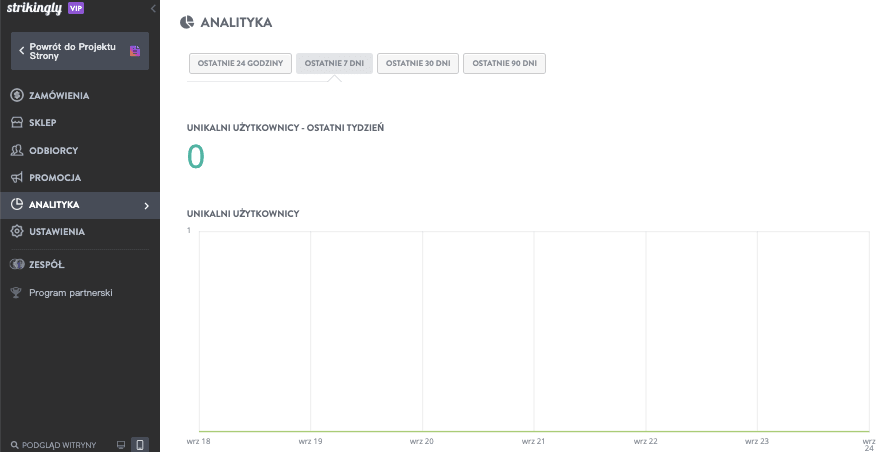Collapse the sidebar with the top chevron
The height and width of the screenshot is (452, 886).
point(153,8)
